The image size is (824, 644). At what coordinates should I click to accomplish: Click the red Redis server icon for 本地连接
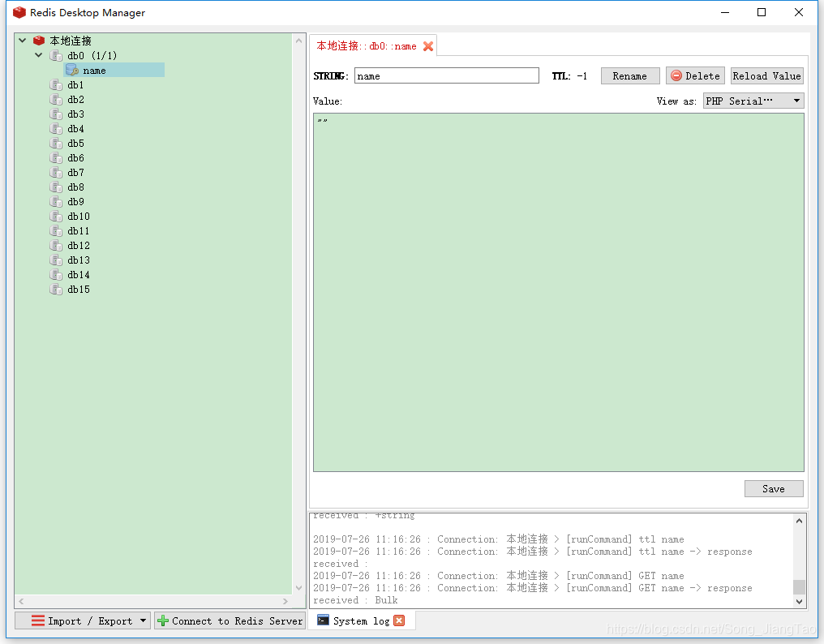39,41
